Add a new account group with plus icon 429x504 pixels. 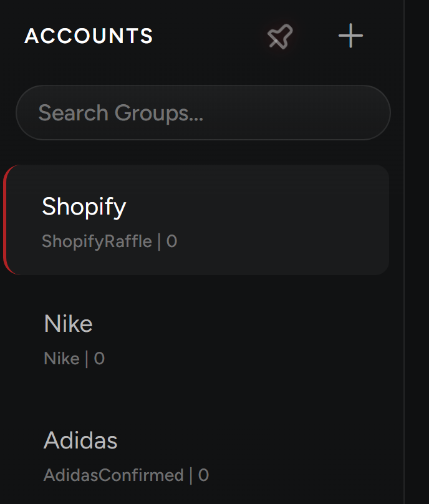point(350,36)
